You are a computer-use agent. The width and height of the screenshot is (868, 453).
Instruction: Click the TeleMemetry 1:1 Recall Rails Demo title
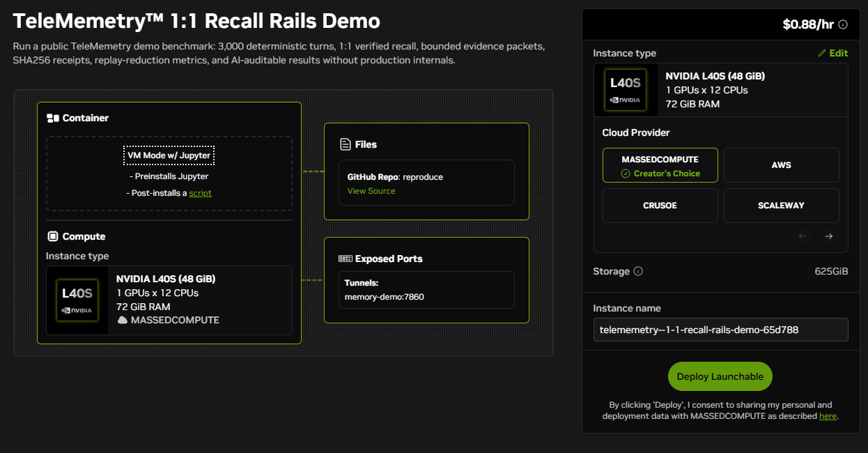coord(196,21)
